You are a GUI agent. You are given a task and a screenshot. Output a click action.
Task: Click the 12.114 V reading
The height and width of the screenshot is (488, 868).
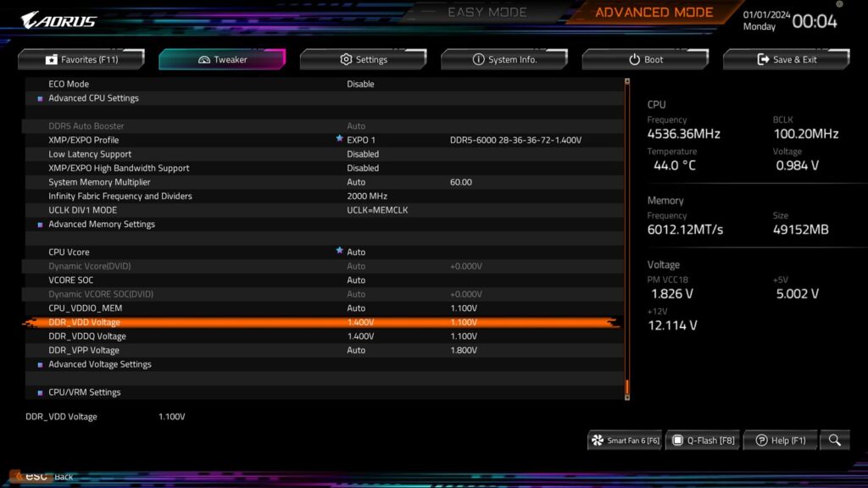pyautogui.click(x=672, y=325)
